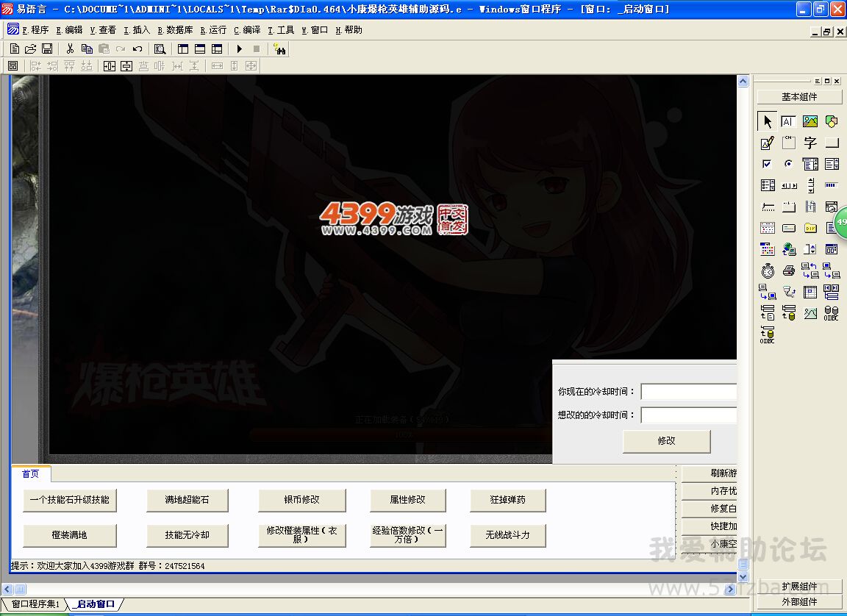The image size is (847, 616).
Task: Click the vertical scrollbar up arrow
Action: (x=743, y=81)
